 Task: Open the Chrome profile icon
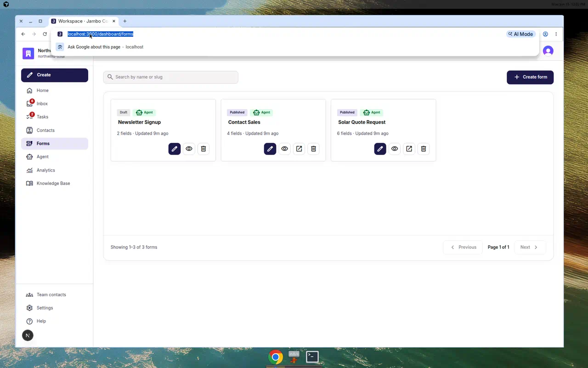545,34
